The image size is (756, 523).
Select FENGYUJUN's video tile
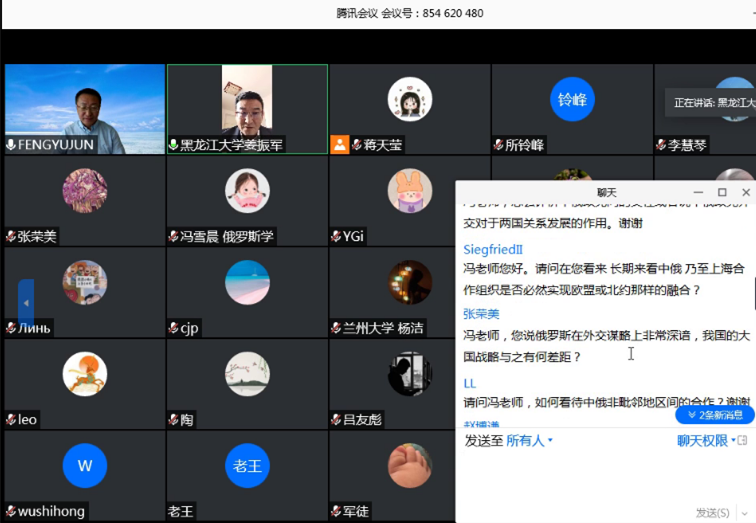[x=85, y=109]
